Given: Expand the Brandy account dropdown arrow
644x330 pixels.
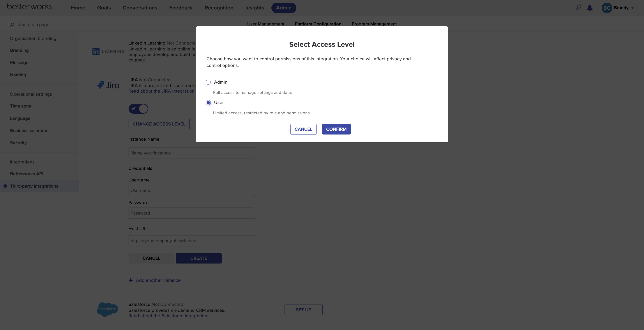Looking at the screenshot, I should (x=632, y=8).
